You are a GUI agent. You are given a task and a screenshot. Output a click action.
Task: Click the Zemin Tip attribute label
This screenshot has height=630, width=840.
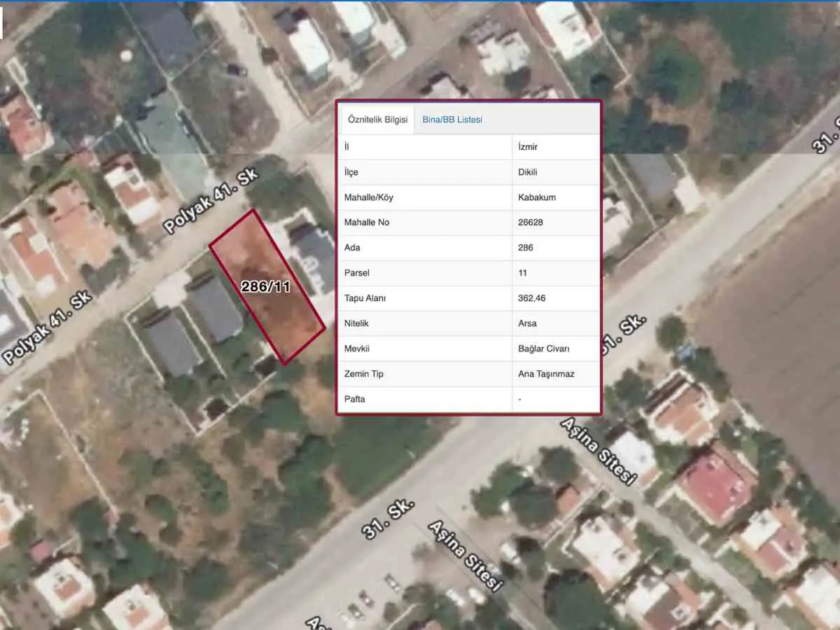(363, 374)
